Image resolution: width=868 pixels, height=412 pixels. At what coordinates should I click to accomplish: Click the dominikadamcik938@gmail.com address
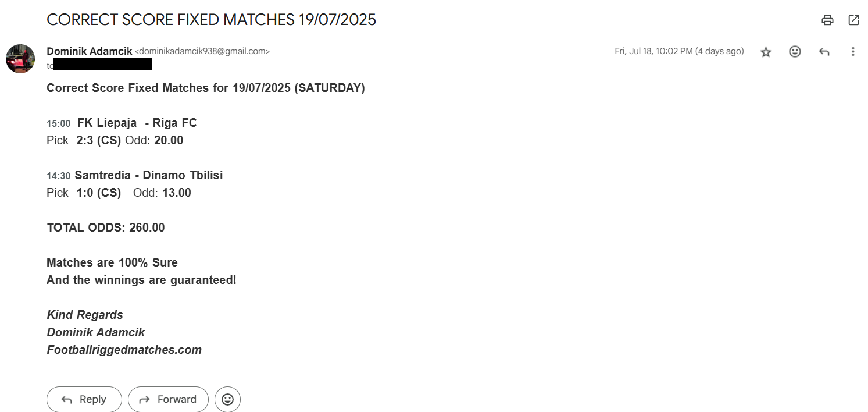(x=202, y=52)
